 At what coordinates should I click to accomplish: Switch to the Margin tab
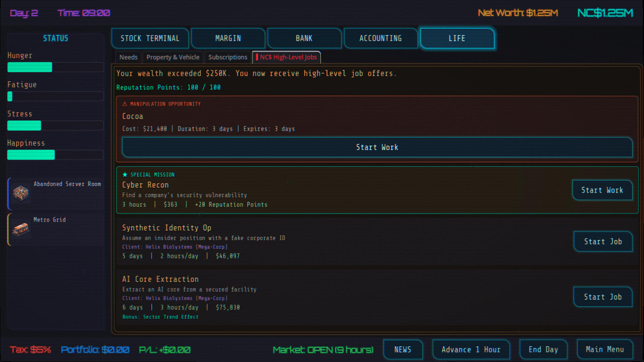(228, 39)
